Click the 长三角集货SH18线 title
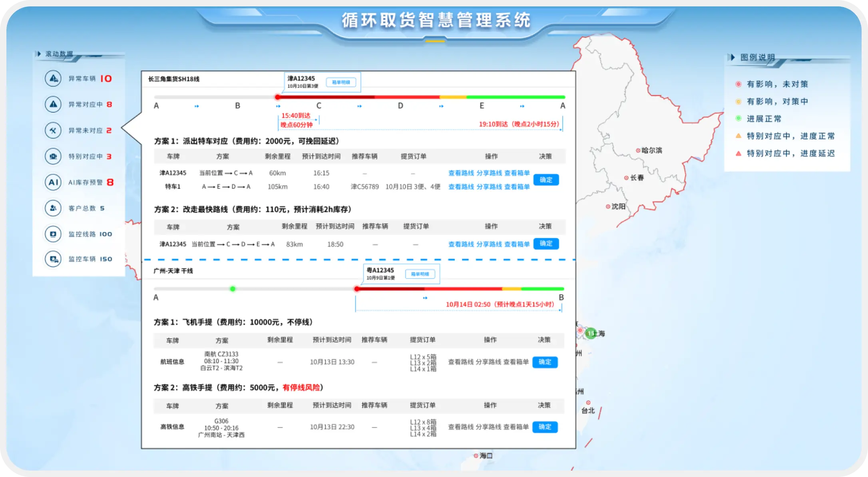This screenshot has width=868, height=477. point(174,79)
